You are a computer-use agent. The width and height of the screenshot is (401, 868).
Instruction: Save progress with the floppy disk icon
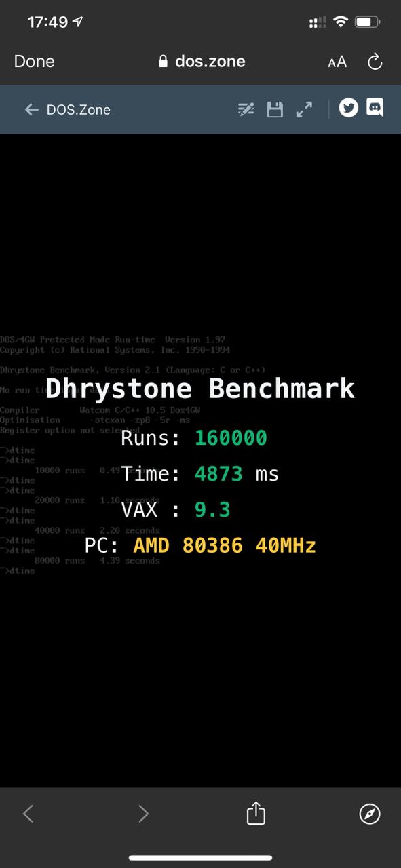pyautogui.click(x=275, y=109)
